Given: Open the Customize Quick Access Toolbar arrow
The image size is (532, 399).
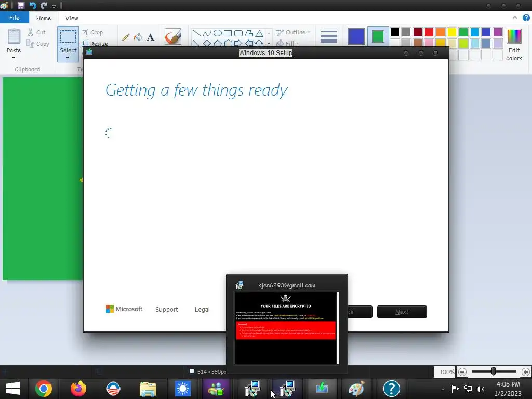Looking at the screenshot, I should (x=54, y=6).
